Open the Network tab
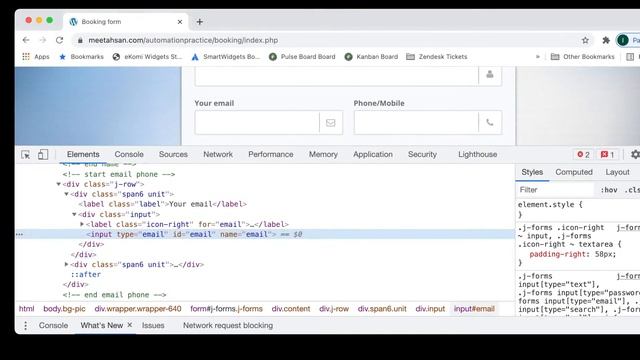 tap(218, 154)
